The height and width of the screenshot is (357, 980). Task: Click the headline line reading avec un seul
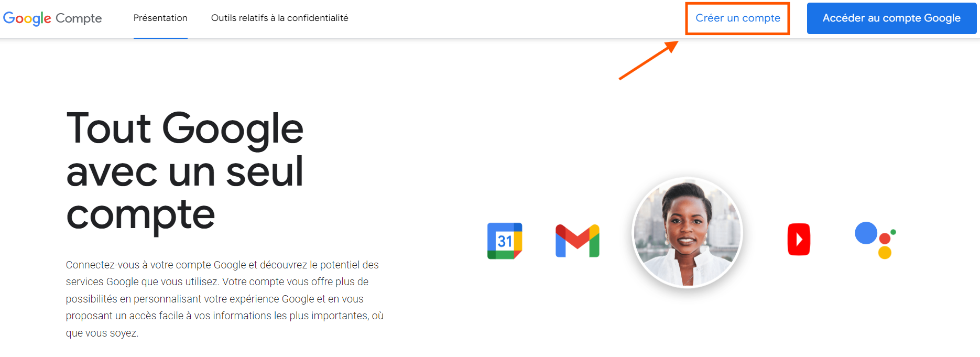[x=185, y=171]
